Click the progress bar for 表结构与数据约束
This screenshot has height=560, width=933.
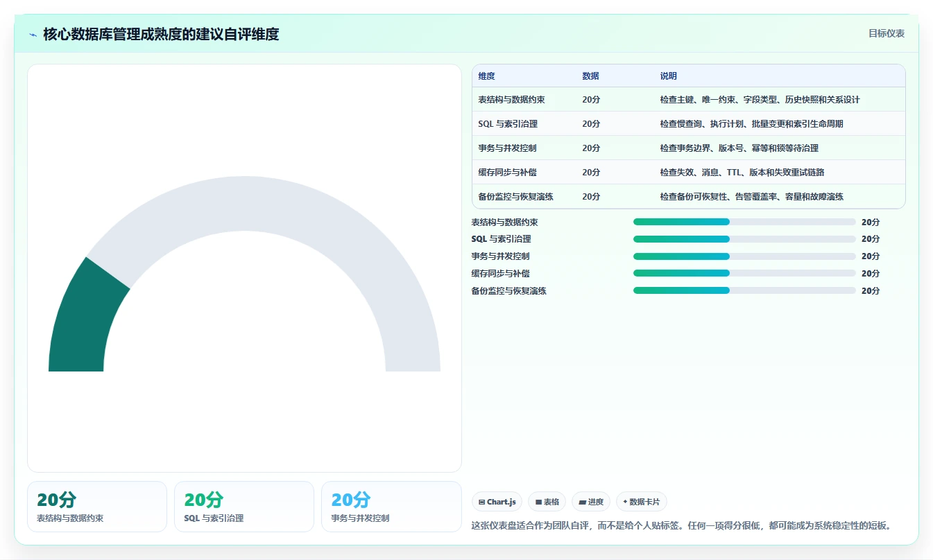744,222
